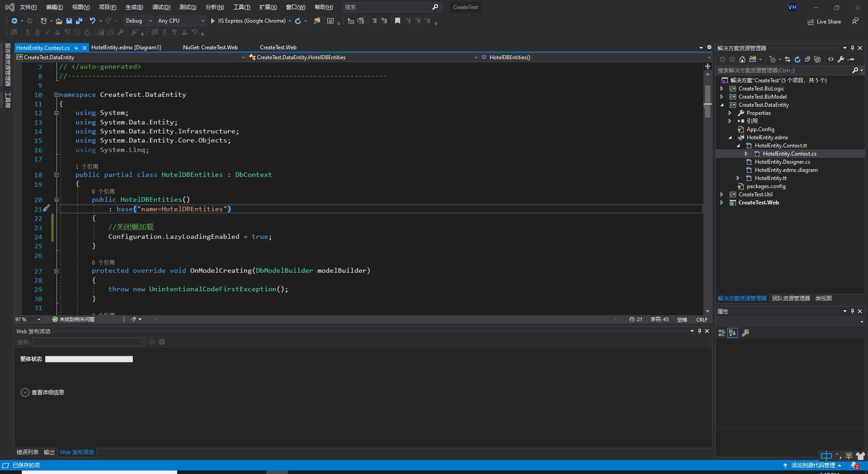The image size is (868, 474).
Task: Toggle auto-hide pin on Web publish panel
Action: tap(699, 331)
